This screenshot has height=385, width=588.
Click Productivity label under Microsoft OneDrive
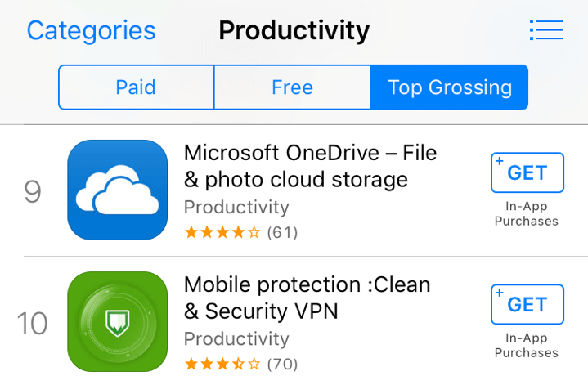(x=236, y=207)
